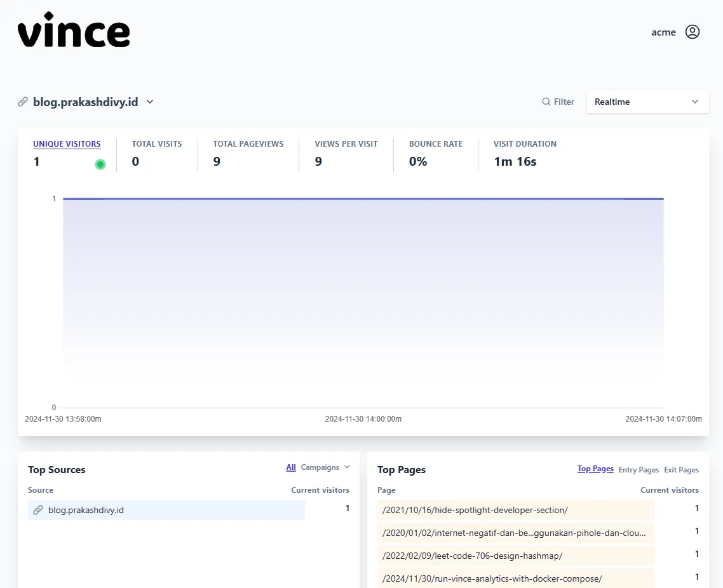The image size is (723, 588).
Task: Select the All tab in Top Sources
Action: [291, 467]
